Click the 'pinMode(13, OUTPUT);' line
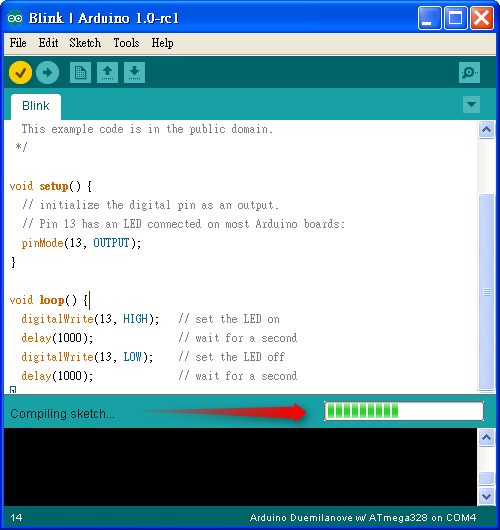 click(x=81, y=243)
